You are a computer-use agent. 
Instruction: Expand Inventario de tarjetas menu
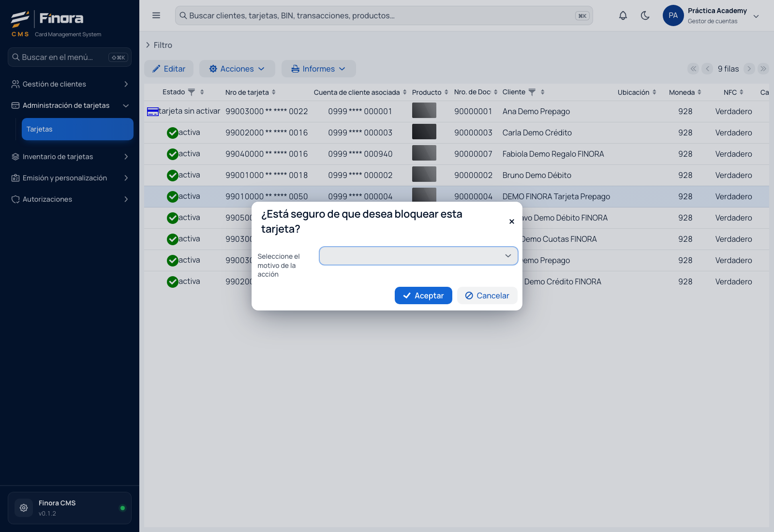[70, 157]
